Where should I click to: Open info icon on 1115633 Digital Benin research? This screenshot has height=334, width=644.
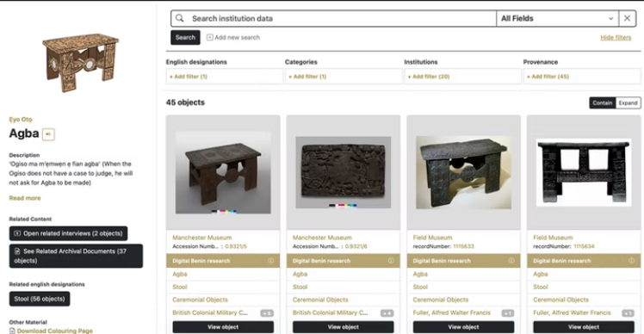coord(511,261)
